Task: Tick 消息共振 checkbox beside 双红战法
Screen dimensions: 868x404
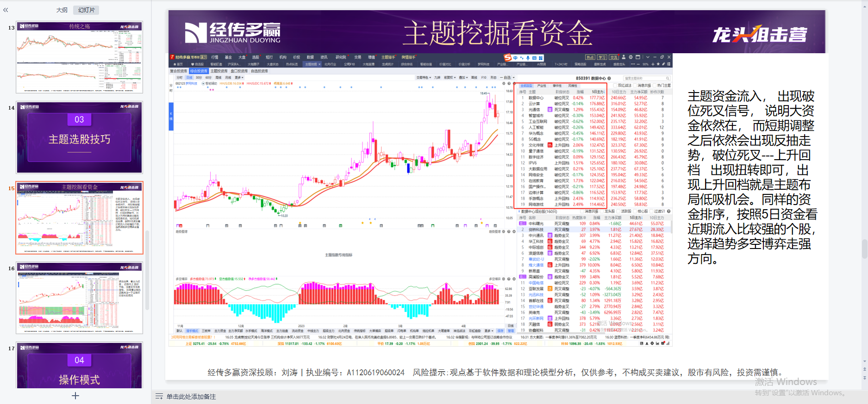Action: pos(635,86)
